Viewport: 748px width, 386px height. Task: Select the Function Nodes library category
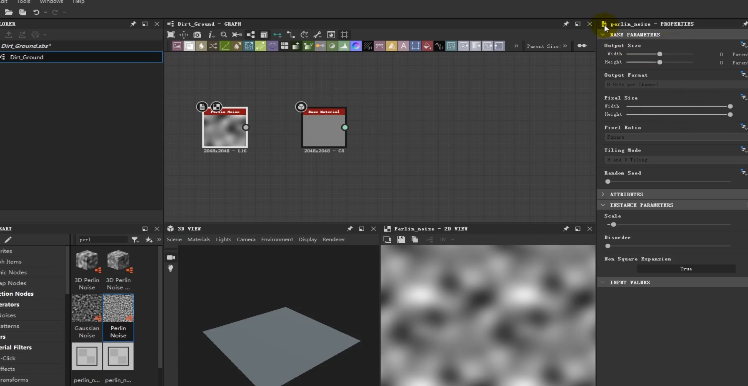coord(17,294)
